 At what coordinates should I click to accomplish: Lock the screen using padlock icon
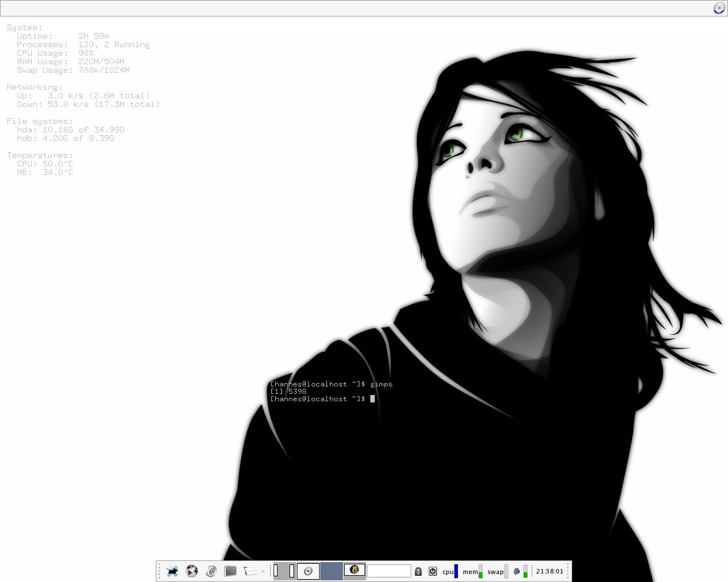tap(418, 571)
